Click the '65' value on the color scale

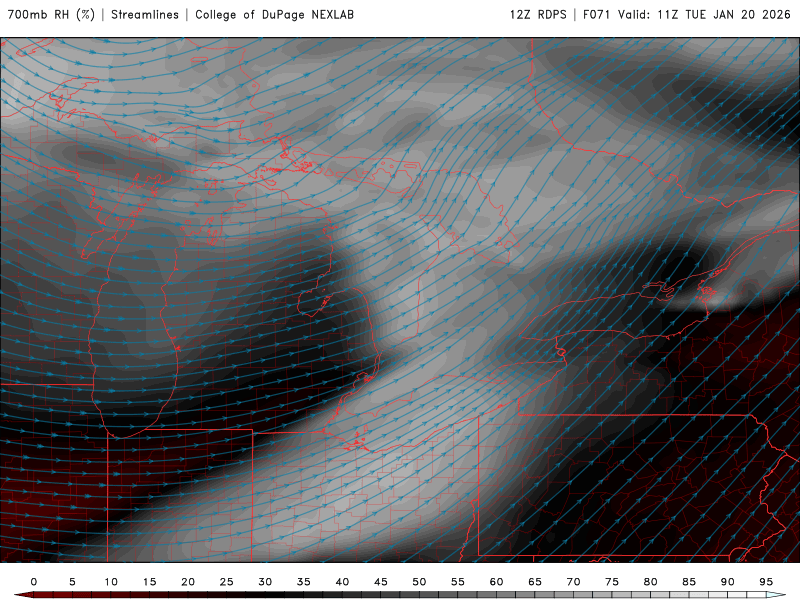pyautogui.click(x=535, y=582)
